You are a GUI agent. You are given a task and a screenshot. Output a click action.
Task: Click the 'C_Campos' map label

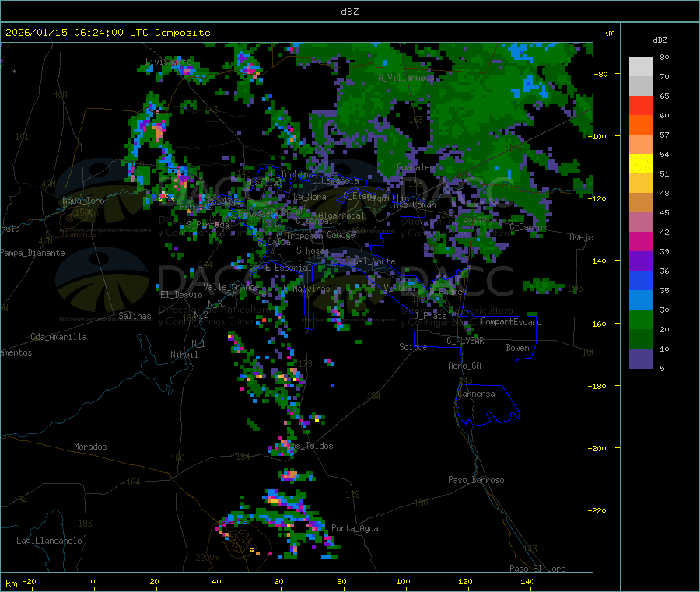(x=528, y=227)
